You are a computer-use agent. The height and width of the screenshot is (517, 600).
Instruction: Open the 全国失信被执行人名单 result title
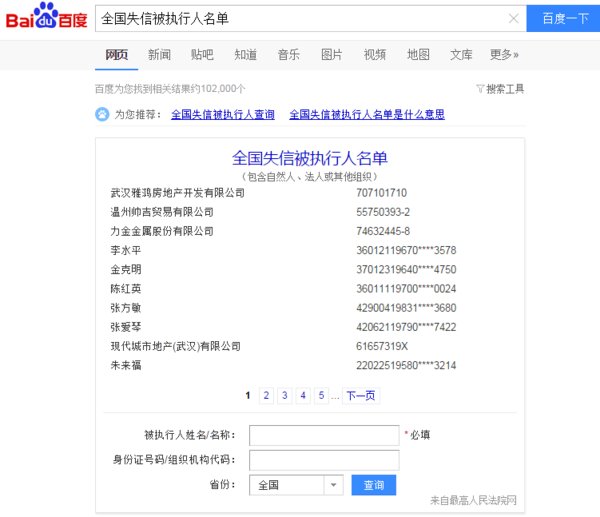coord(310,158)
